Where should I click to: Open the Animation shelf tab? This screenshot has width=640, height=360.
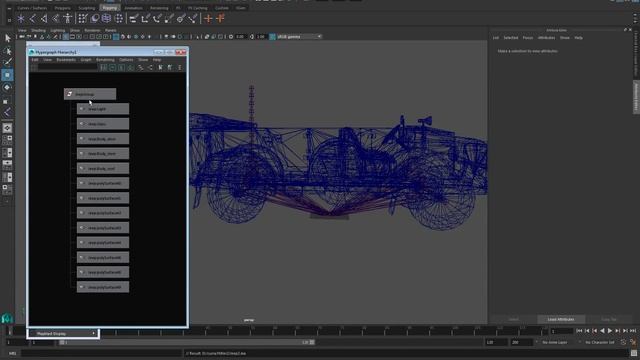click(133, 8)
